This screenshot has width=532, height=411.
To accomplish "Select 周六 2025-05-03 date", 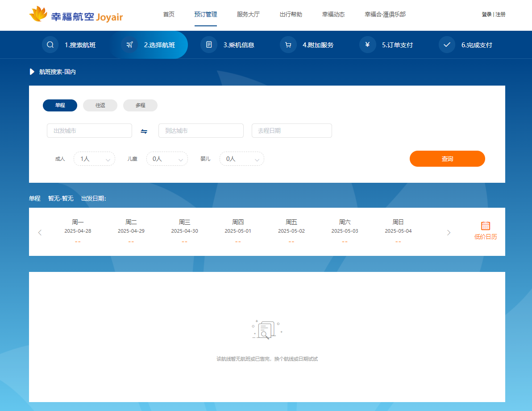I will (x=345, y=231).
